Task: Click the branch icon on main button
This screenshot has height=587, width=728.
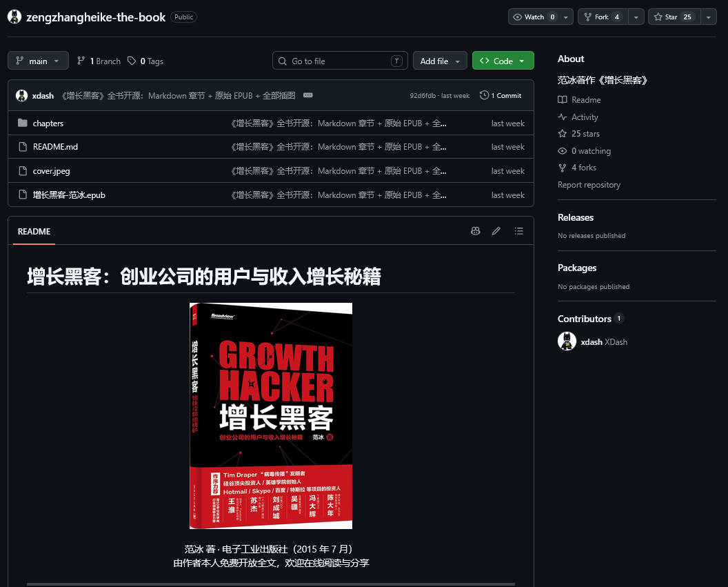Action: [19, 61]
